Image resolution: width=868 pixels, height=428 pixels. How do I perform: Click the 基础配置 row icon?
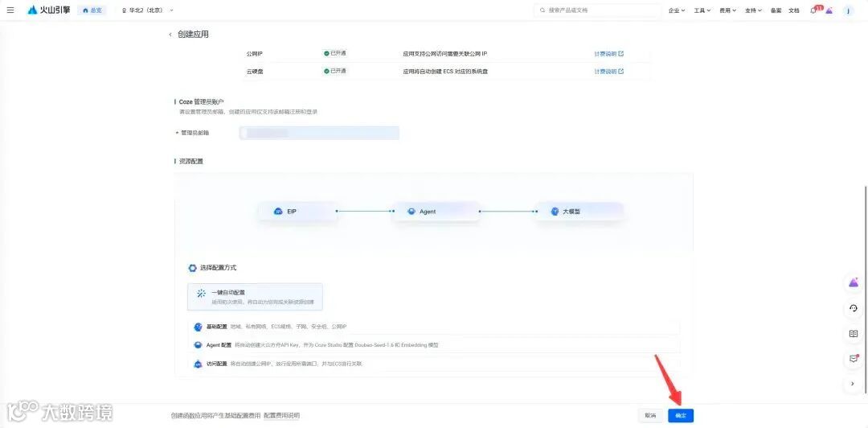[x=198, y=327]
